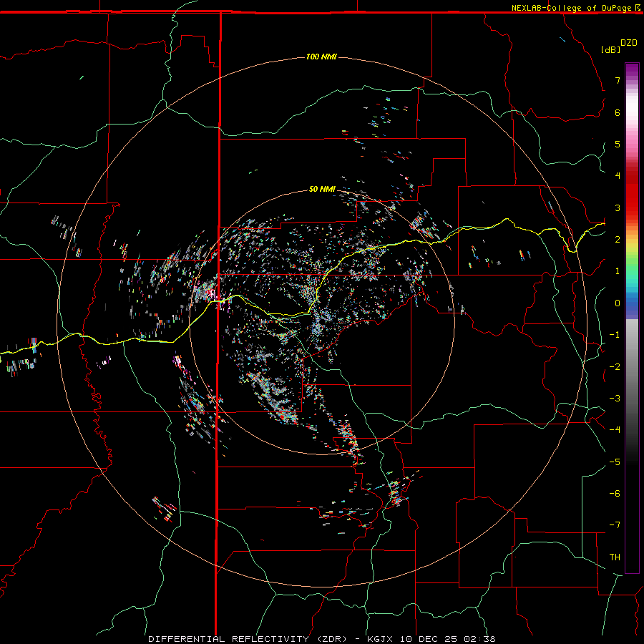Click the 50 NMI range ring label

tap(322, 189)
